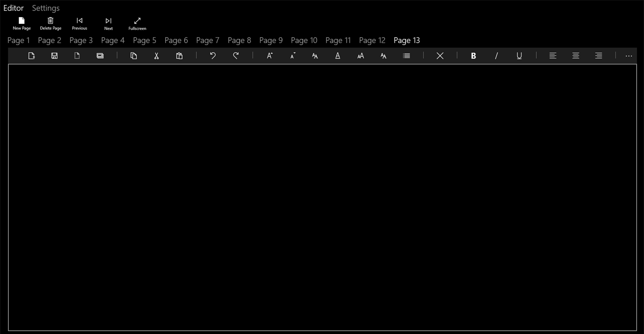Redo the last action

pos(236,56)
